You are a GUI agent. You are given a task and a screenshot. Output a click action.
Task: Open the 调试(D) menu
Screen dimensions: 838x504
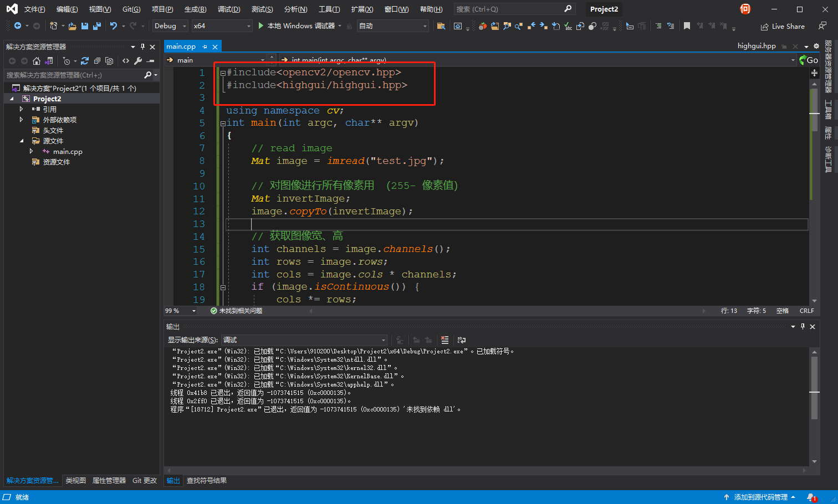point(229,9)
